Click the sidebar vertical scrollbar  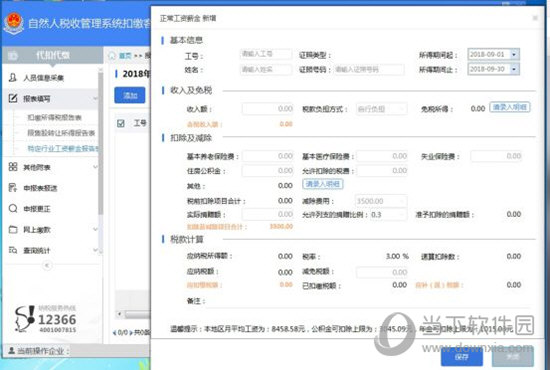pyautogui.click(x=100, y=144)
